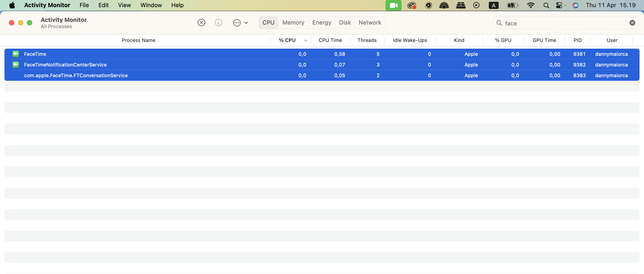Switch to the Network tab

[369, 23]
